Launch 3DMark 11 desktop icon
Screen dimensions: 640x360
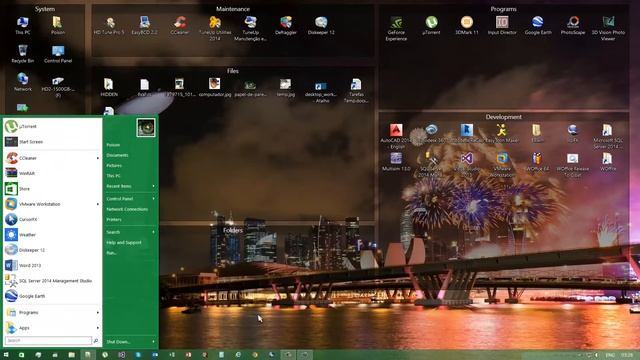[467, 25]
